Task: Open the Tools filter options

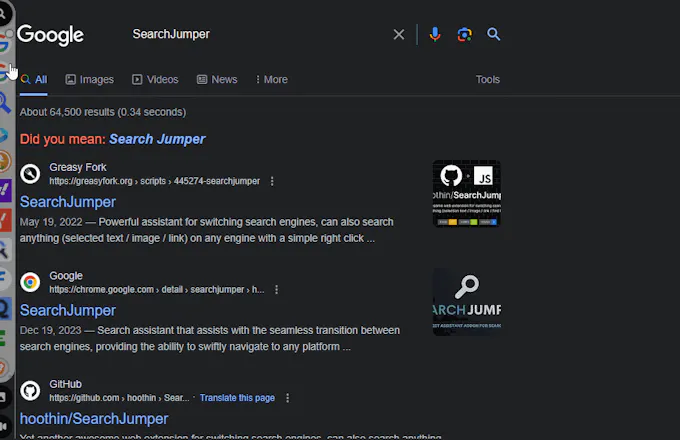Action: (x=488, y=80)
